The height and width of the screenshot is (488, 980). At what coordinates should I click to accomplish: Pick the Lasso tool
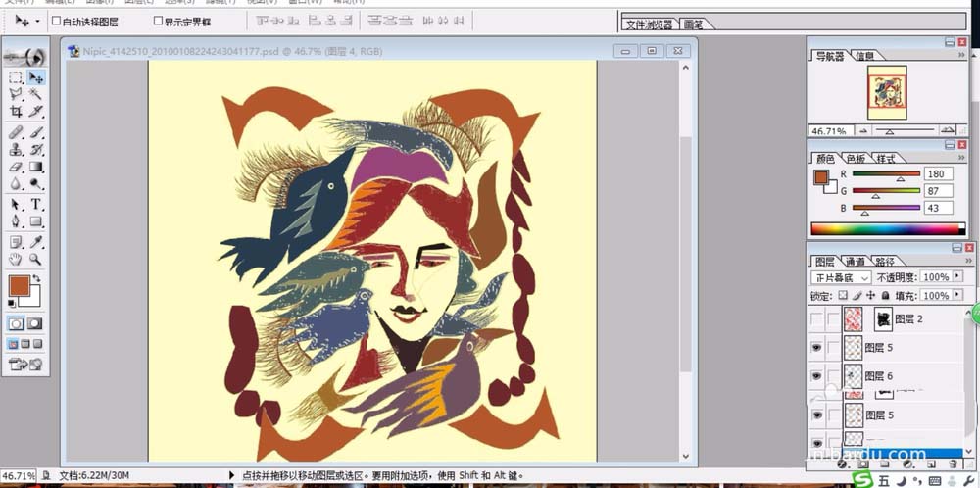(16, 94)
